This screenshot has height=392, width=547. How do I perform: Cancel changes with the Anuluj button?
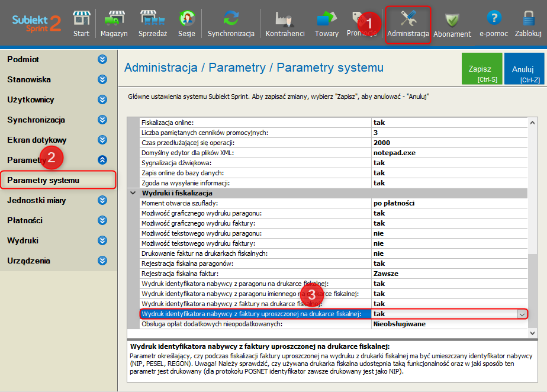523,69
